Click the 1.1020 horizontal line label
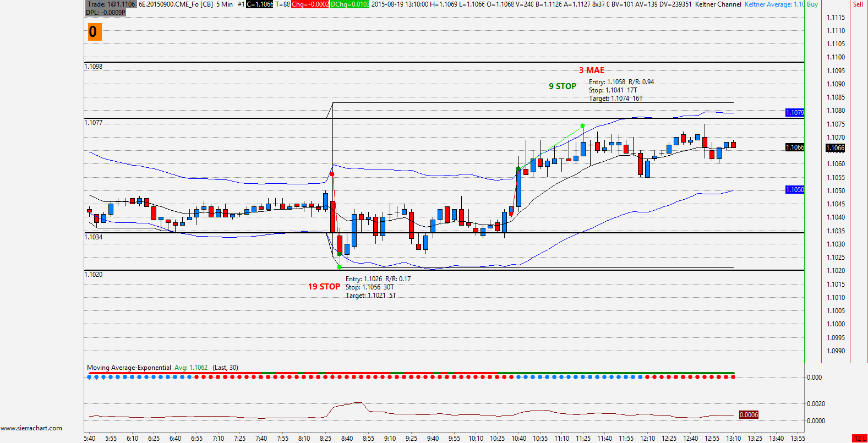The image size is (868, 443). 94,275
